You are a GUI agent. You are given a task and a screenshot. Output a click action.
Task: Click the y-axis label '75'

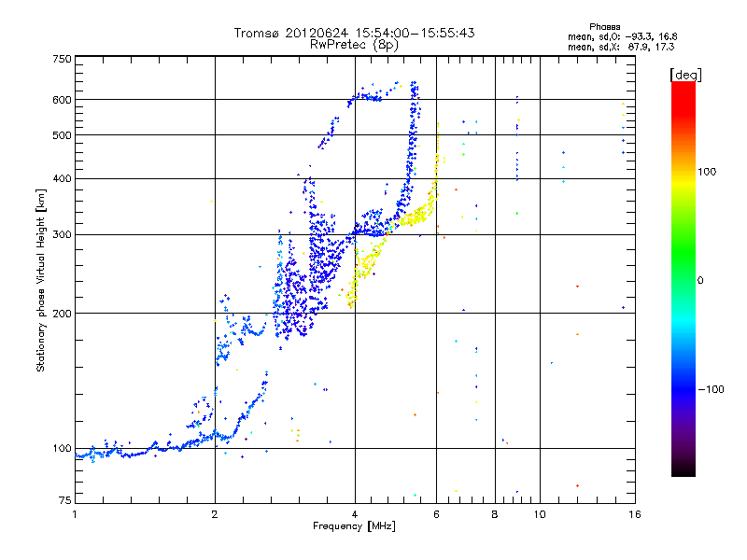pos(65,500)
